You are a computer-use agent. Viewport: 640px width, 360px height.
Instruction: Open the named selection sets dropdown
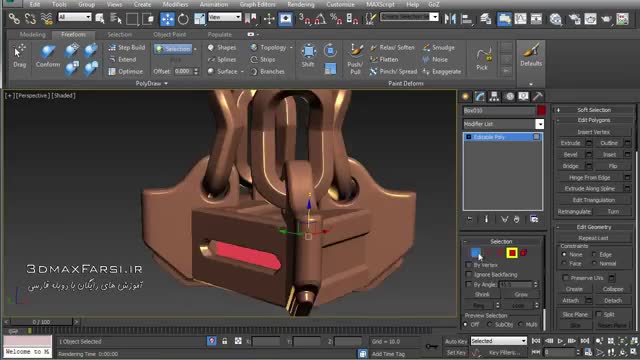tap(409, 17)
